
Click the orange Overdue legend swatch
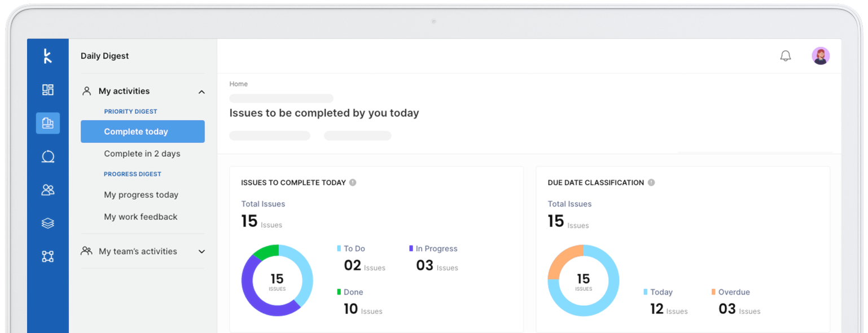click(x=713, y=292)
